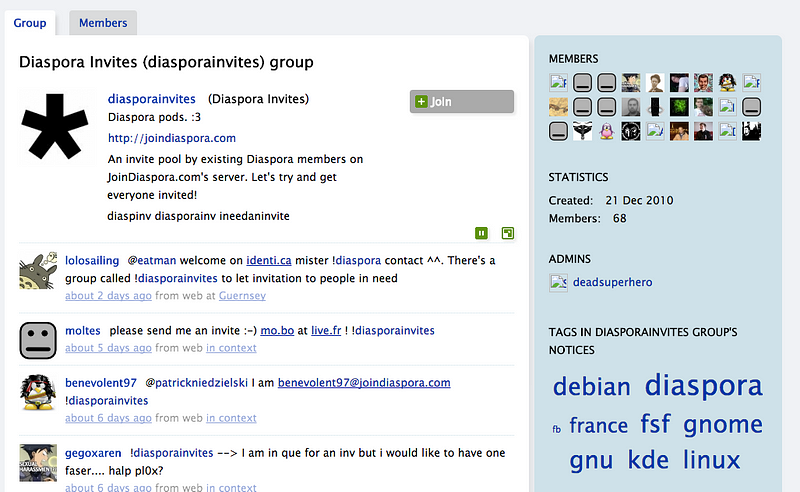800x492 pixels.
Task: Open the tan Creation-of-Adam painting member avatar
Action: 558,107
